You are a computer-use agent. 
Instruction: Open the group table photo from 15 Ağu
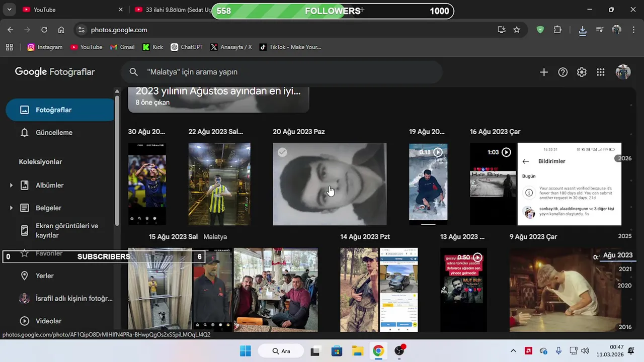[276, 290]
